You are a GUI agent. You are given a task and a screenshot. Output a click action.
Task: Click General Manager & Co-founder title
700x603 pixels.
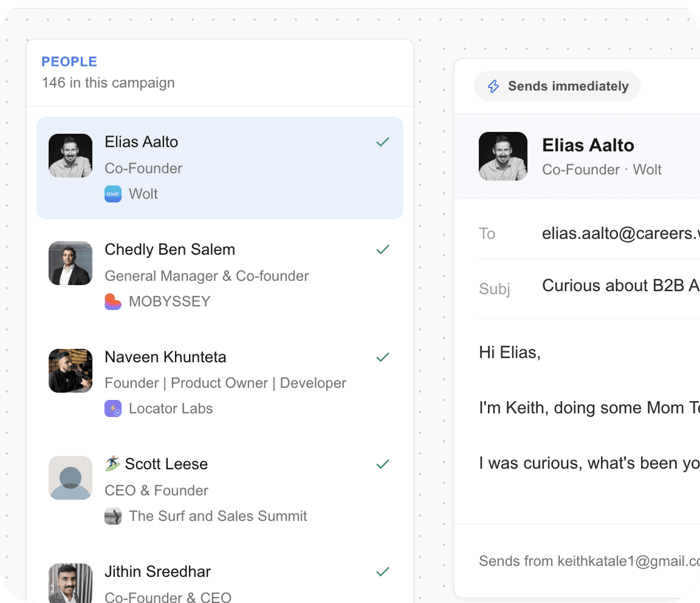click(x=207, y=276)
